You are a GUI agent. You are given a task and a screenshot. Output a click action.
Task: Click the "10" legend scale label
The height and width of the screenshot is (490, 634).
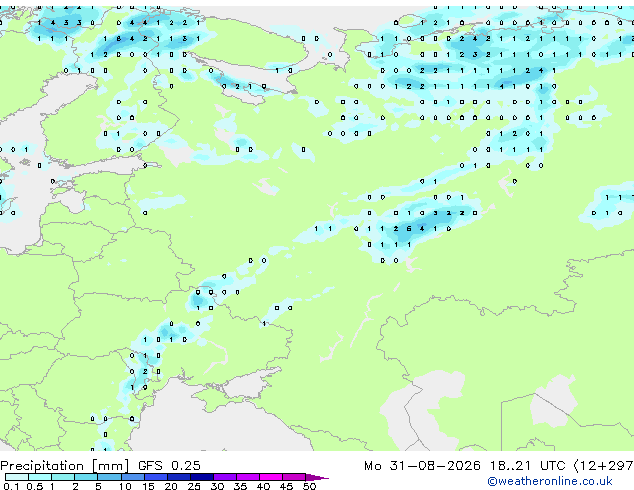tap(125, 486)
